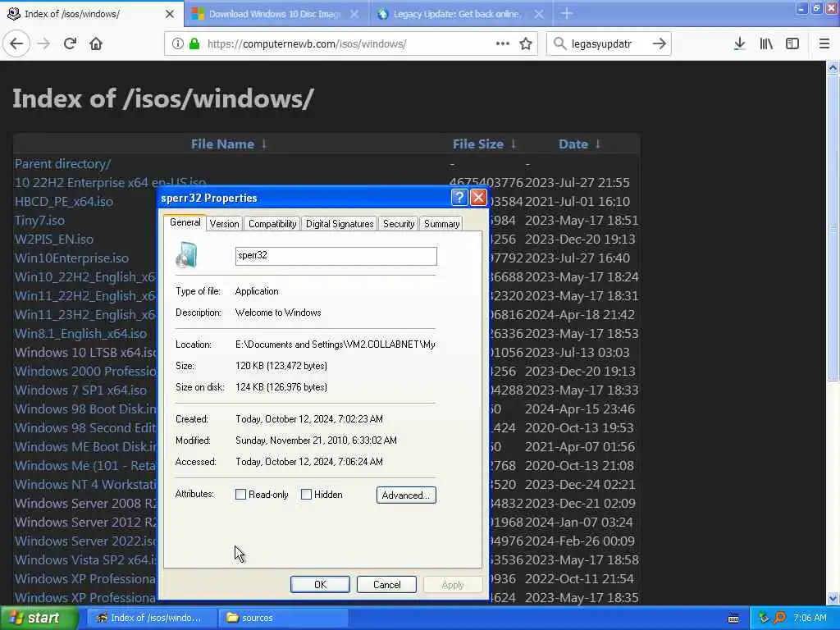Sort listing by File Size arrow
The image size is (840, 630).
[514, 144]
